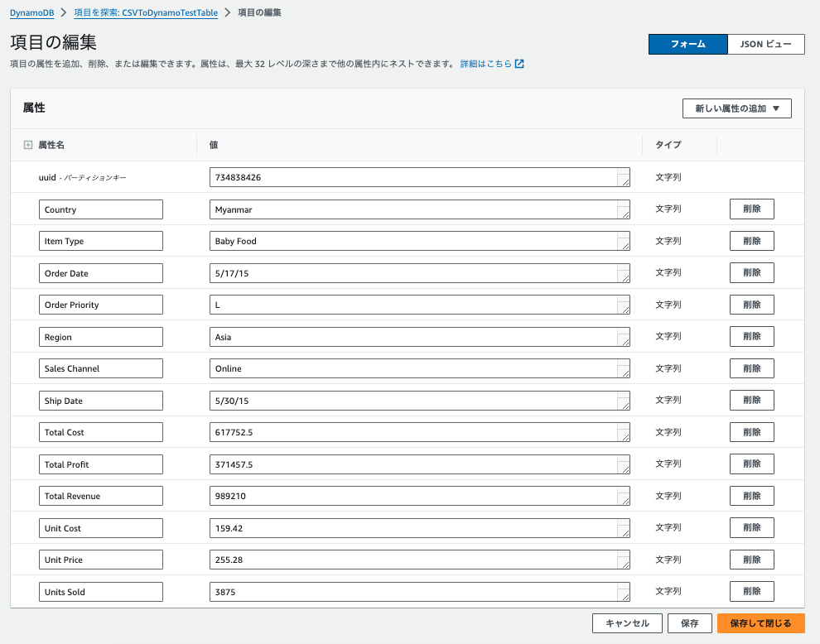
Task: Focus the Item Type attribute name field
Action: pyautogui.click(x=100, y=241)
